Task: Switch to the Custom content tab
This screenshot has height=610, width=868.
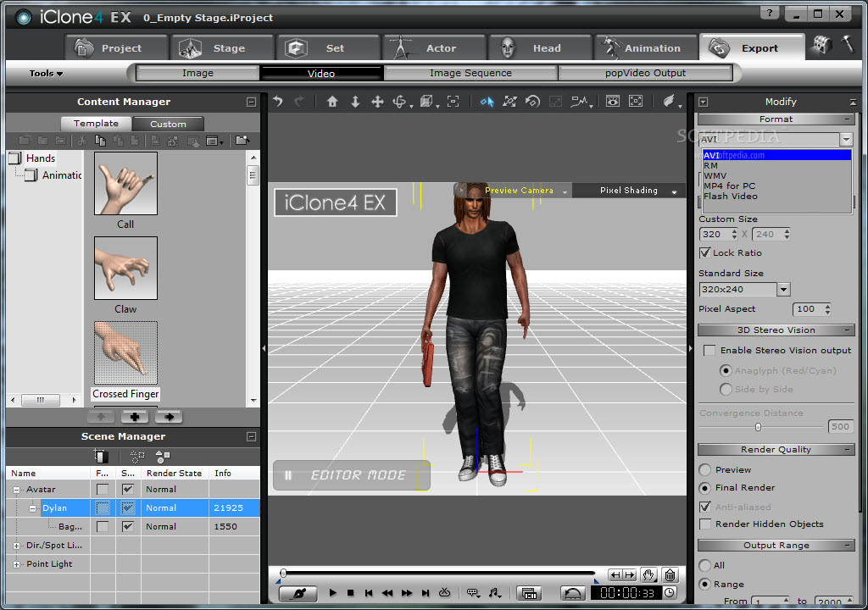Action: (168, 124)
